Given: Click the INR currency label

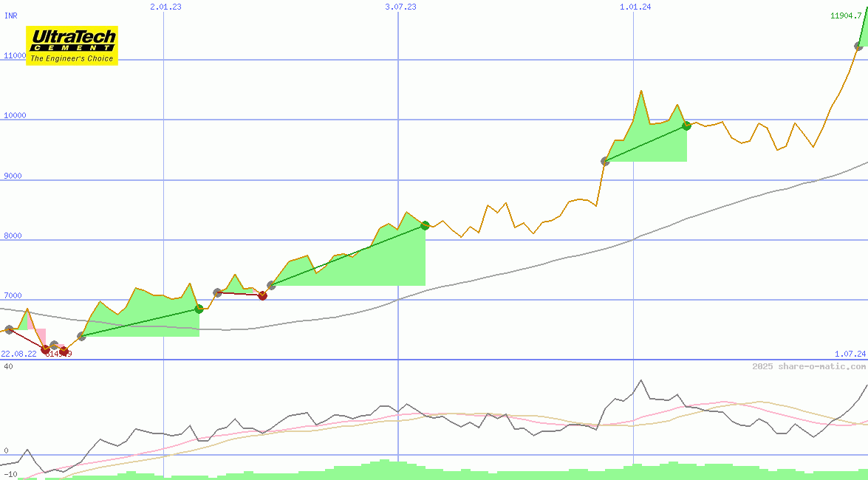Looking at the screenshot, I should pyautogui.click(x=10, y=16).
